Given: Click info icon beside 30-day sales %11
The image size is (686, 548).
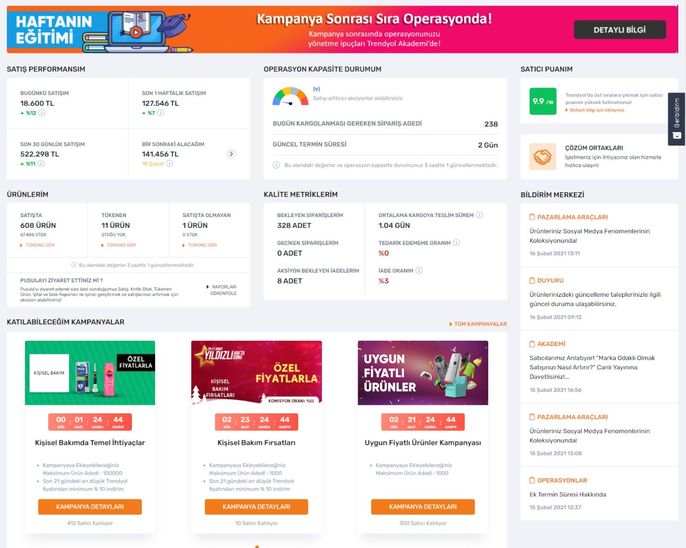Looking at the screenshot, I should (41, 164).
